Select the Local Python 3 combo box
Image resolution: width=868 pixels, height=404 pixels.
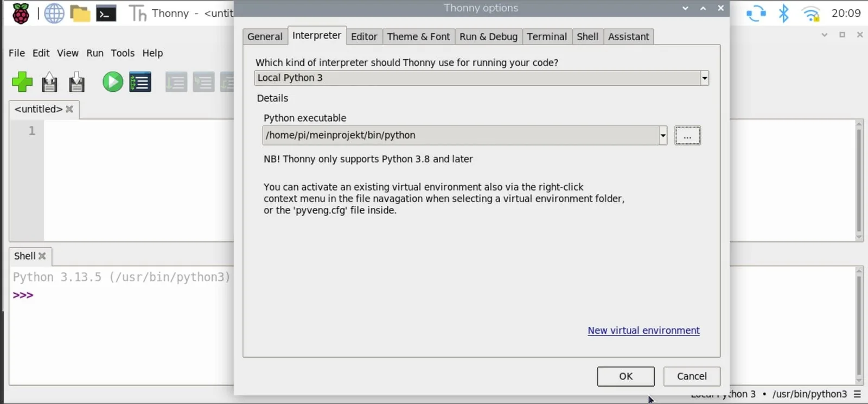point(481,78)
